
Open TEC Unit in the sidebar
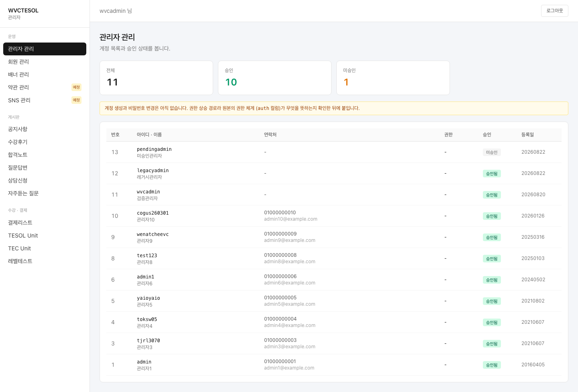click(45, 248)
